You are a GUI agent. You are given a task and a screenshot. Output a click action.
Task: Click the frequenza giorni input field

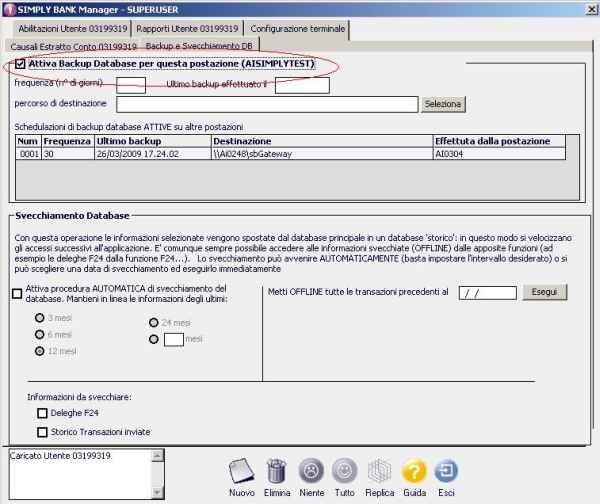[131, 85]
